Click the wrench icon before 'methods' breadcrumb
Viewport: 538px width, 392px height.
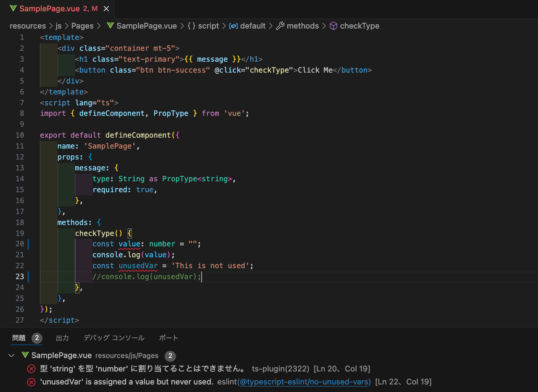tap(280, 26)
